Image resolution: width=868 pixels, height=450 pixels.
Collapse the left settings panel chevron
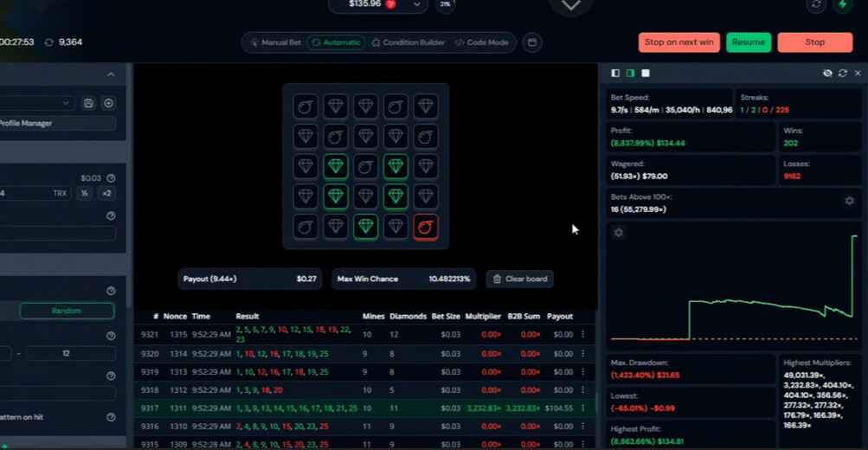111,75
